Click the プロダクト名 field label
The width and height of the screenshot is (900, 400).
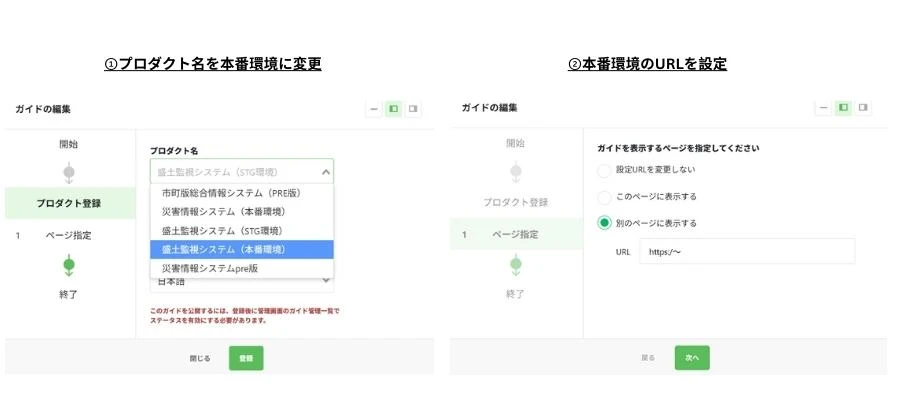coord(174,150)
